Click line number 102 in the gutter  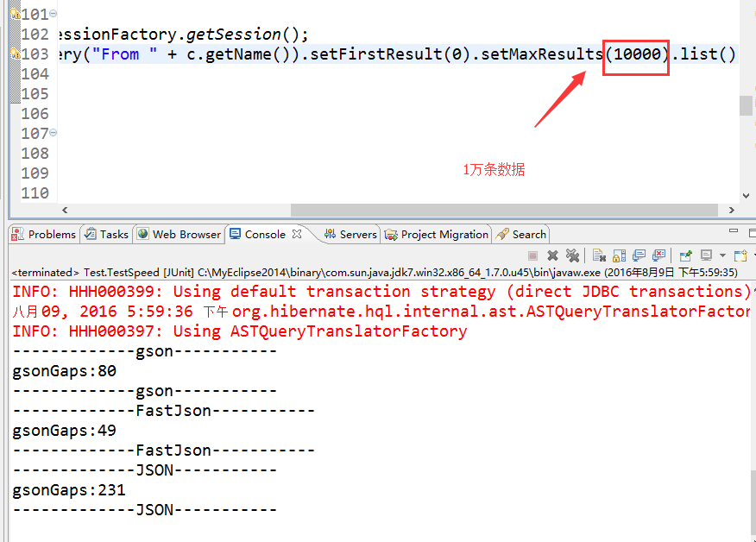tap(35, 35)
